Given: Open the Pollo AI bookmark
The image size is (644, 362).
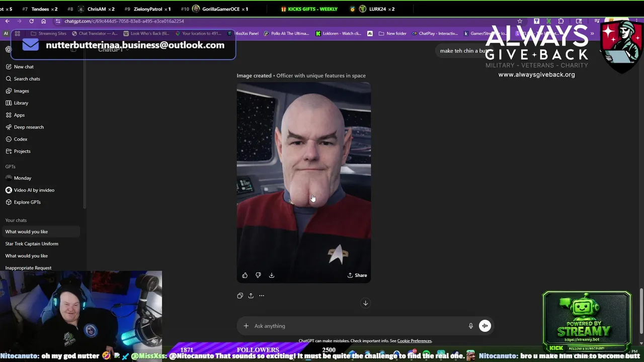Looking at the screenshot, I should click(286, 34).
